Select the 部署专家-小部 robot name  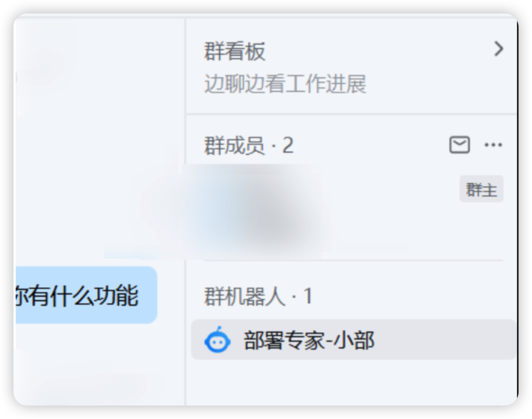[x=309, y=340]
